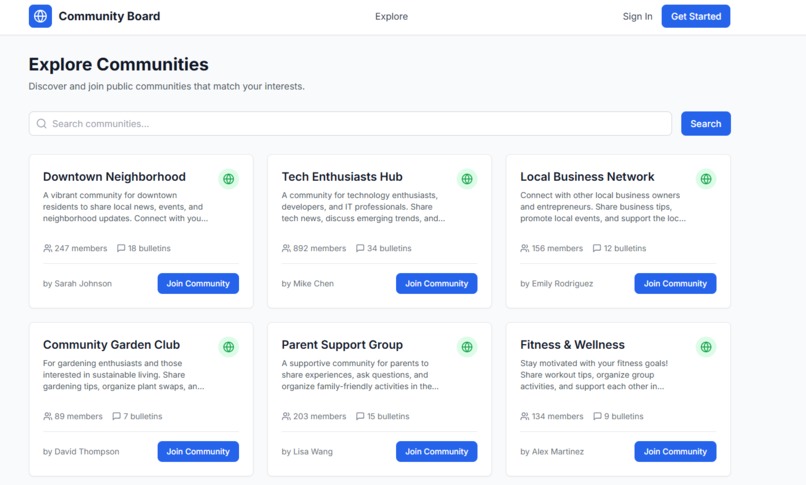Screen dimensions: 806x485
Task: Click bulletins icon next to 15 bulletins
Action: click(360, 416)
